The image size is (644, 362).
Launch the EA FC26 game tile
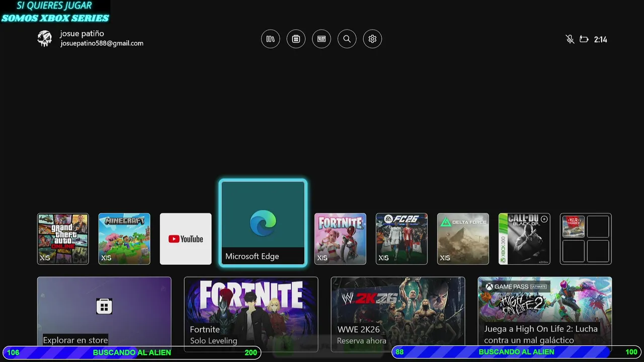coord(401,239)
